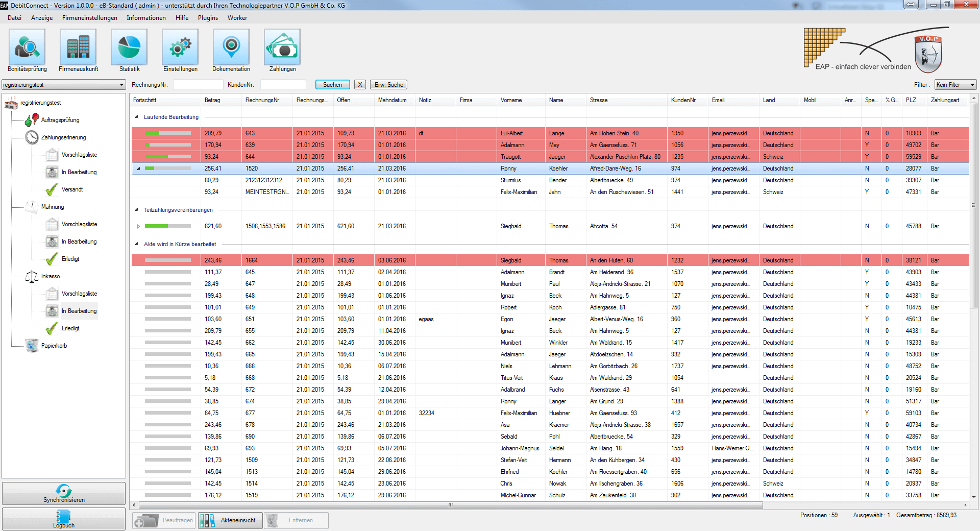Open the Firmeneinstellungen menu
Screen dimensions: 980x531
[x=89, y=18]
